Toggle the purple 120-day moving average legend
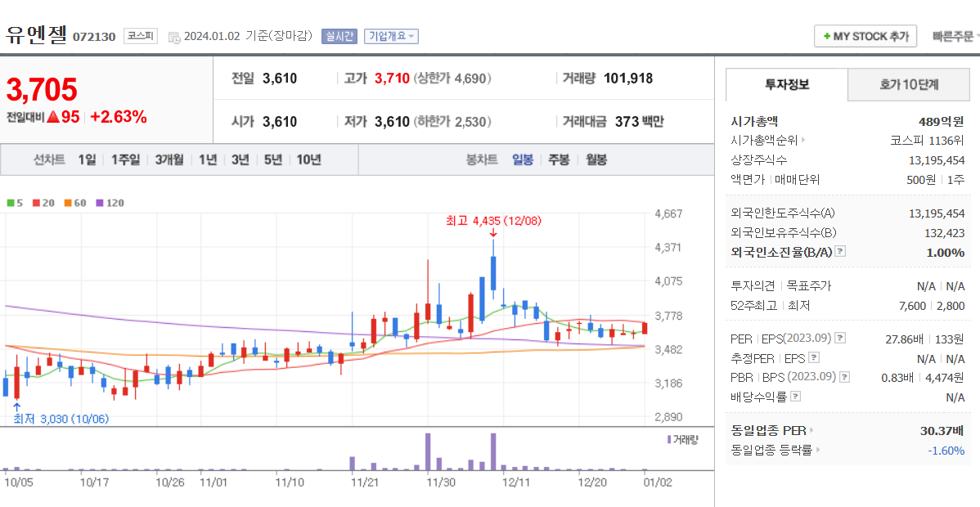Image resolution: width=980 pixels, height=507 pixels. click(x=110, y=203)
